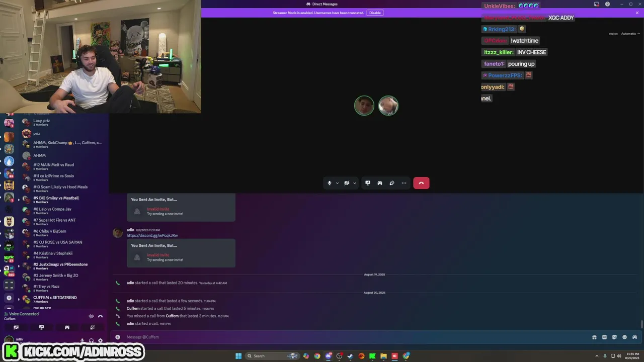Open Steam from the taskbar

pos(350,356)
